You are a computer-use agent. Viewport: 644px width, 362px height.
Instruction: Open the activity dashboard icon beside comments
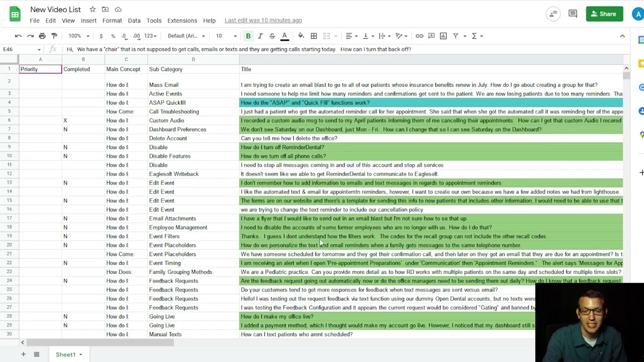pyautogui.click(x=553, y=14)
